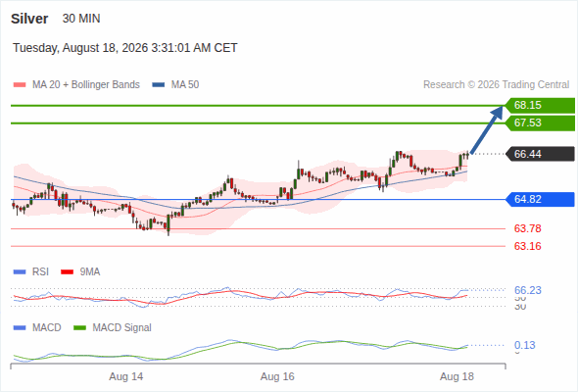This screenshot has width=578, height=392.
Task: Click the green MACD Signal legend swatch
Action: 79,328
